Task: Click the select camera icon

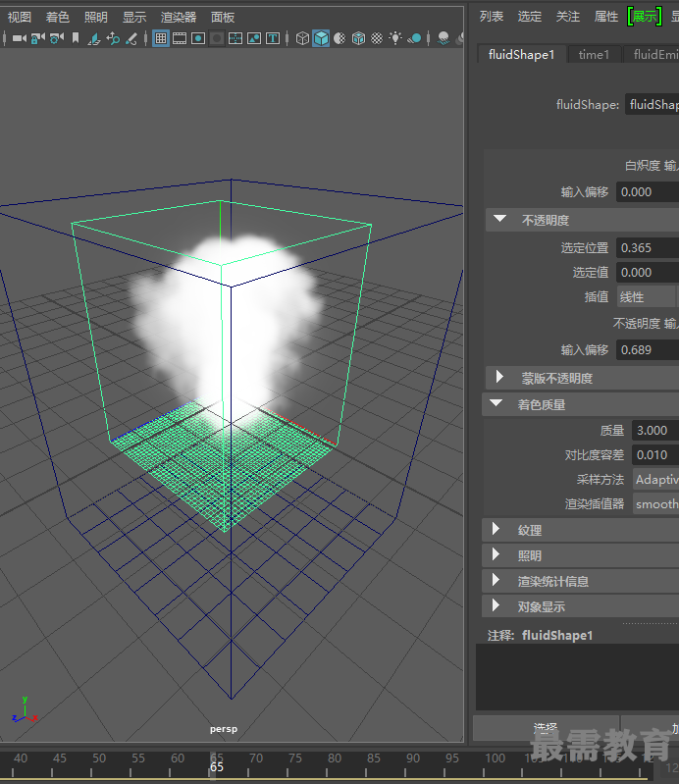Action: click(x=19, y=38)
